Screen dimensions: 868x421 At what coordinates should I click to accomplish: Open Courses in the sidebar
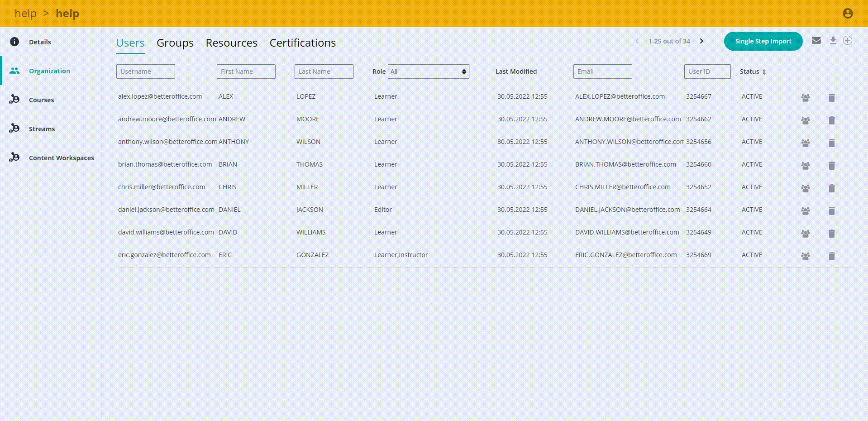tap(41, 100)
